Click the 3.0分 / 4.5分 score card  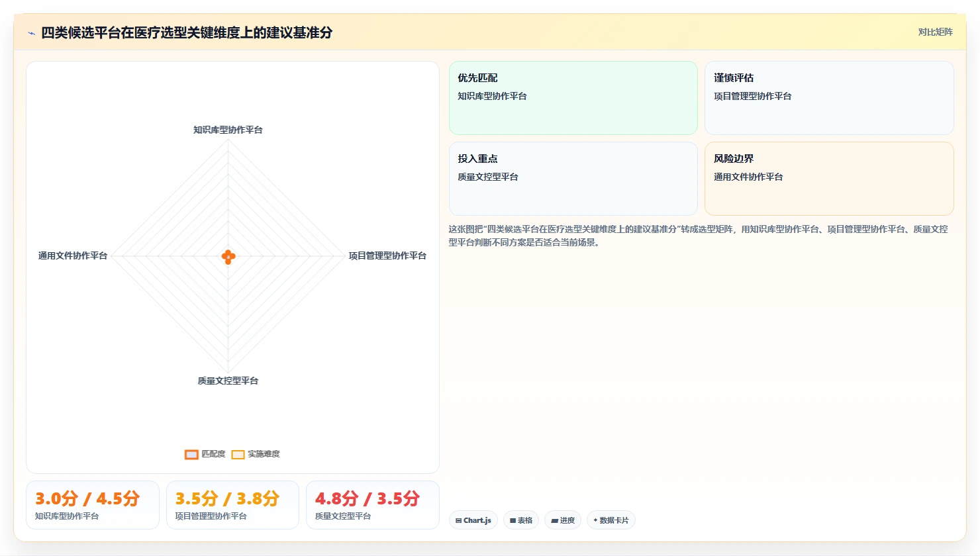pos(93,505)
